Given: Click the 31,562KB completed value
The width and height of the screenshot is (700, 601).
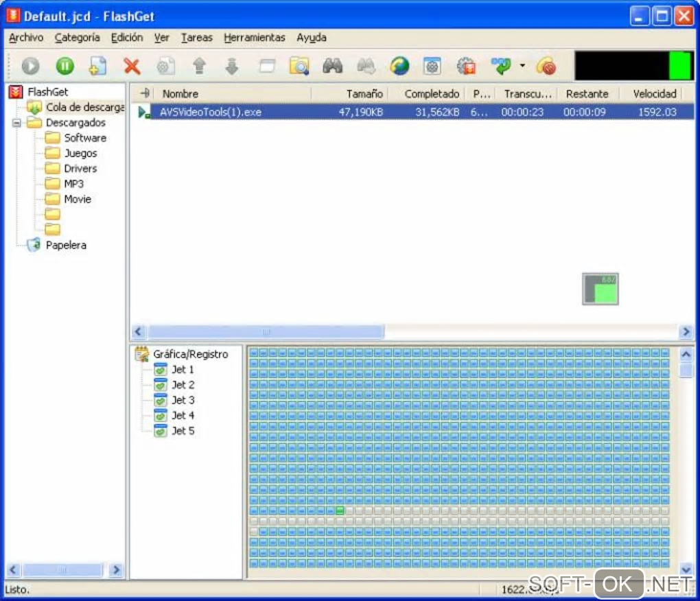Looking at the screenshot, I should click(437, 112).
